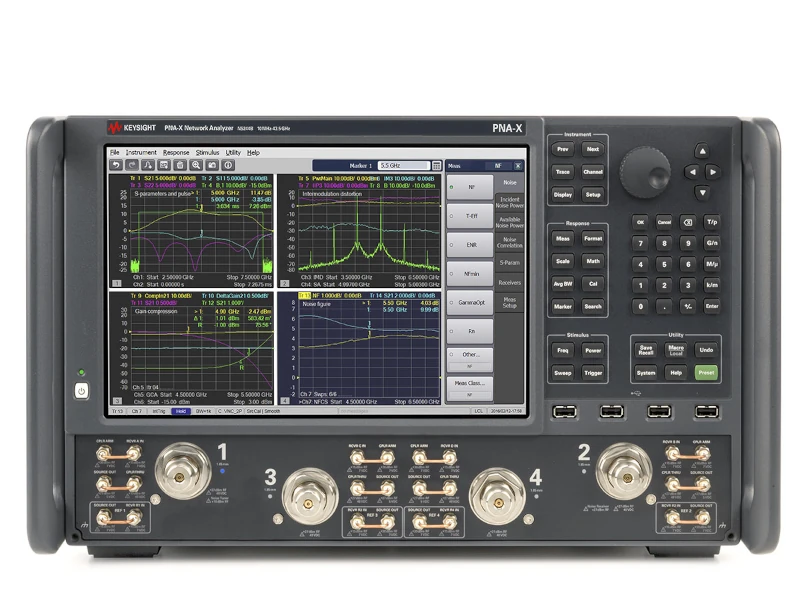Viewport: 800px width, 600px height.
Task: Click BW=1k in the status bar
Action: 203,411
